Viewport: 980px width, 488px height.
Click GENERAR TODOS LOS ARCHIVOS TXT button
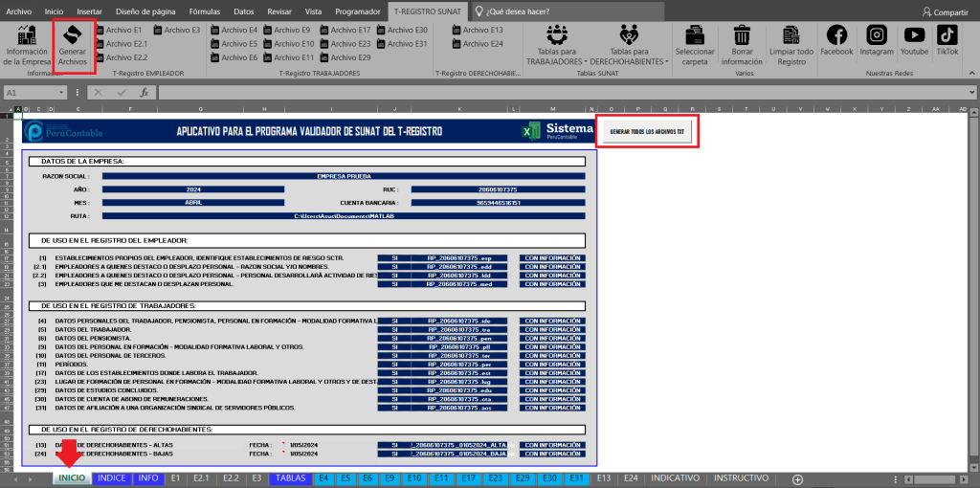tap(647, 131)
